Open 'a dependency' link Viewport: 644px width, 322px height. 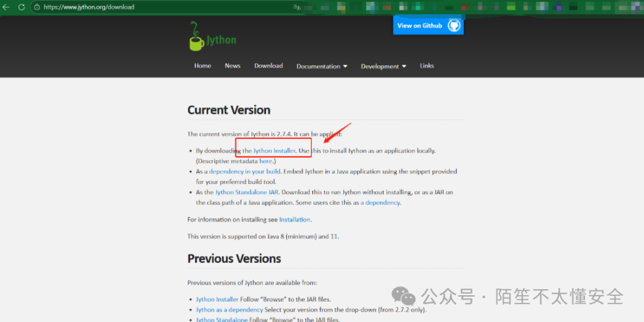tap(380, 203)
